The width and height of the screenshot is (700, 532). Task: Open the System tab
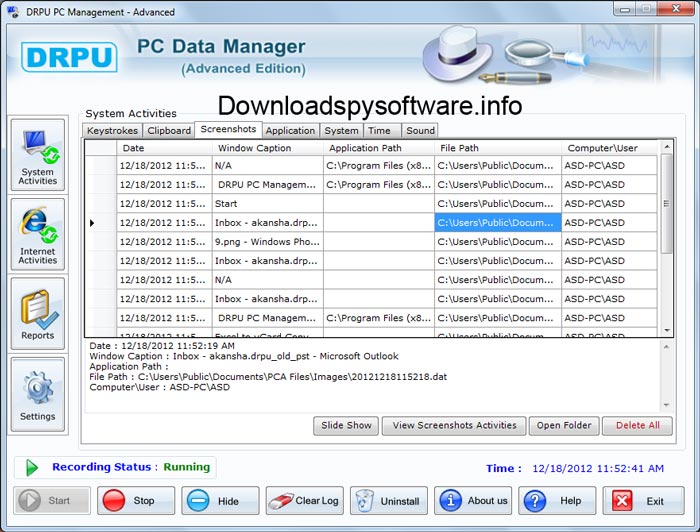(341, 130)
